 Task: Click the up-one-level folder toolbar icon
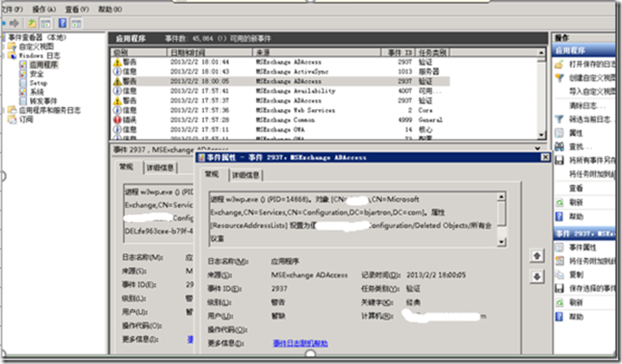(32, 23)
